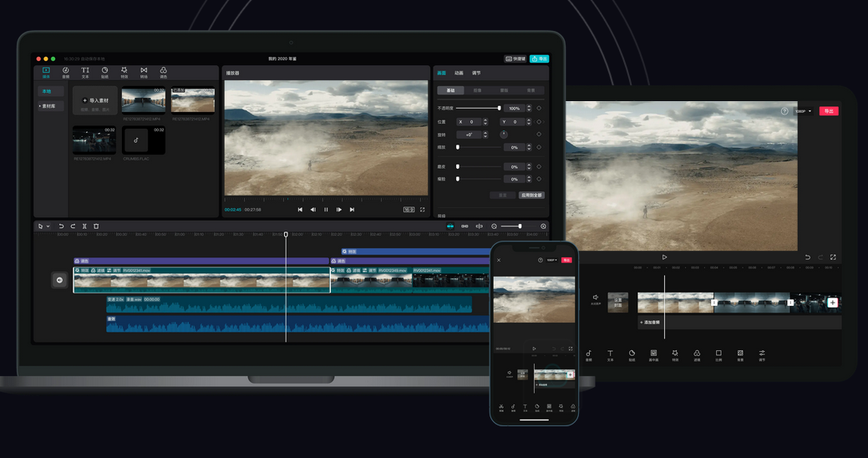Open the 音频 audio panel icon

65,72
